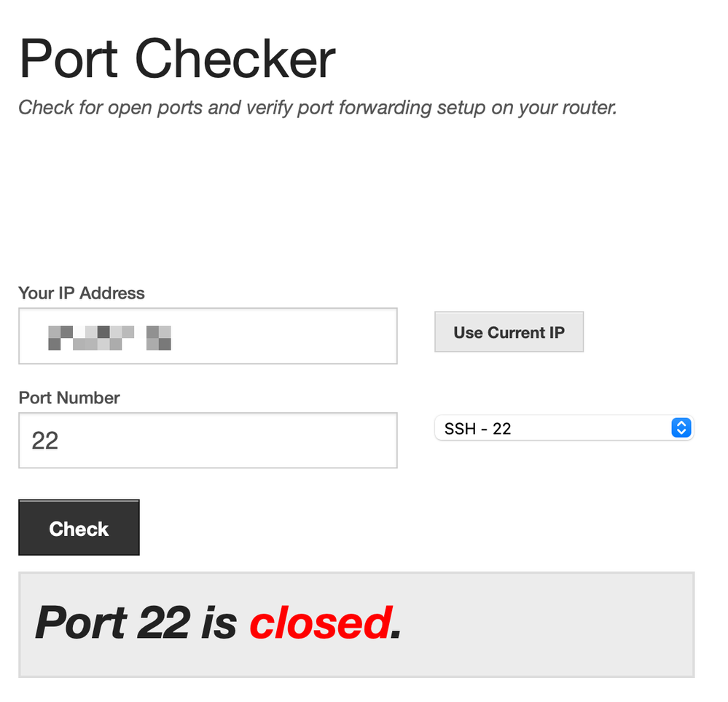Click the Port Checker page heading
Viewport: 728px width, 702px height.
(x=176, y=58)
